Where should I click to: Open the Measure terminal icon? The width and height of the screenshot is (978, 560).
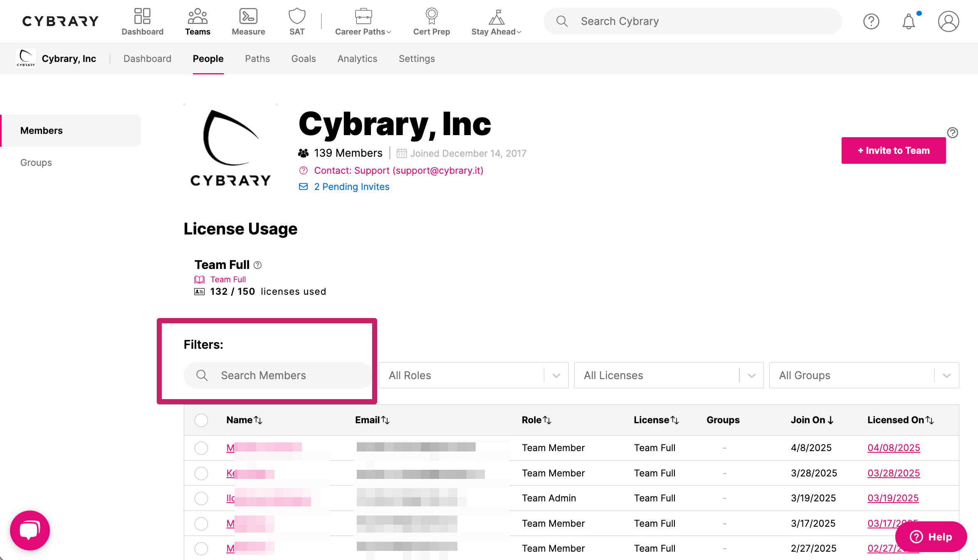click(x=248, y=16)
